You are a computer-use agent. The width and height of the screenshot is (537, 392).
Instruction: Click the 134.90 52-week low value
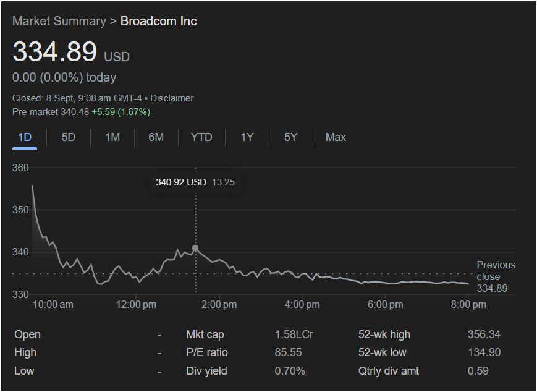[x=484, y=352]
